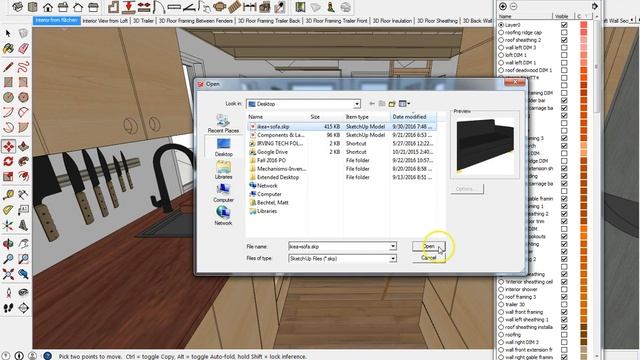Switch to Iso view in the views toolbar
640x360 pixels.
point(18,7)
